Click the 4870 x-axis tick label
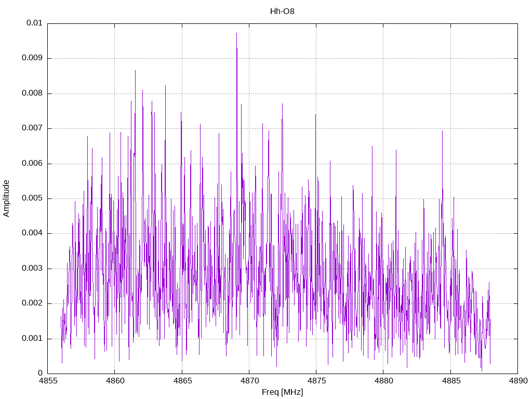This screenshot has width=532, height=399. 249,381
